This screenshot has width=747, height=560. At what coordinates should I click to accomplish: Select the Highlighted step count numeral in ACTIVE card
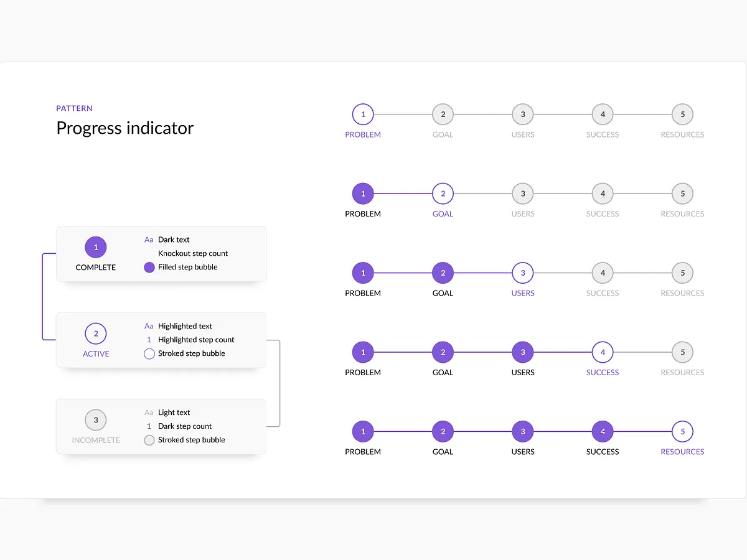[149, 340]
